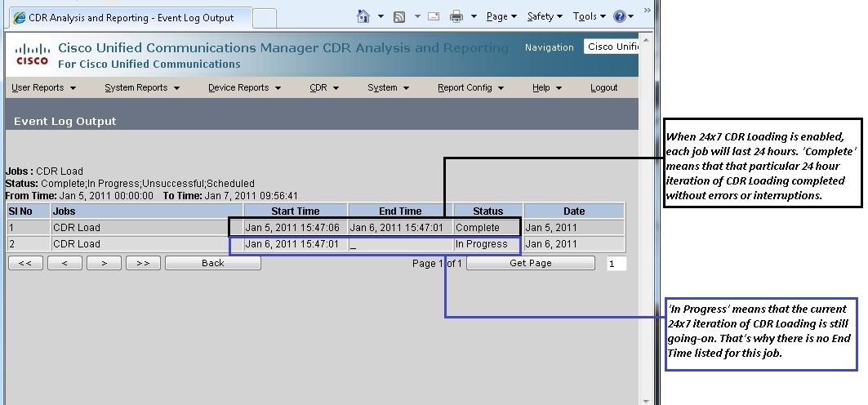Viewport: 868px width, 405px height.
Task: Open the Safety dropdown menu
Action: click(x=544, y=16)
